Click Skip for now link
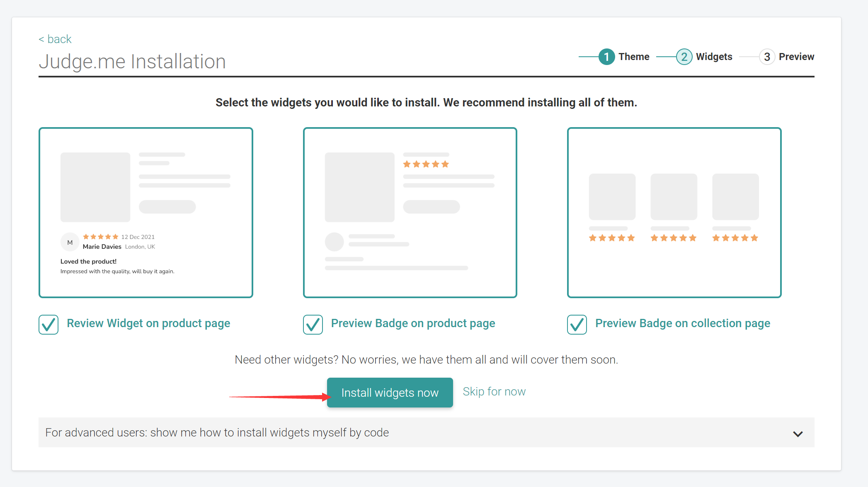Image resolution: width=868 pixels, height=487 pixels. pos(494,392)
